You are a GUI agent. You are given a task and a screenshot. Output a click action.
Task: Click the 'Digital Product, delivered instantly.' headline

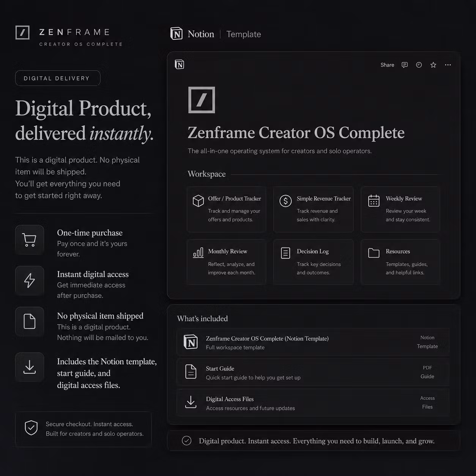coord(84,121)
